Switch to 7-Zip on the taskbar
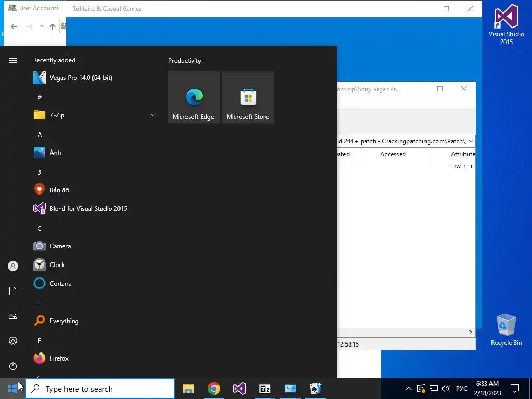532x399 pixels. 264,389
